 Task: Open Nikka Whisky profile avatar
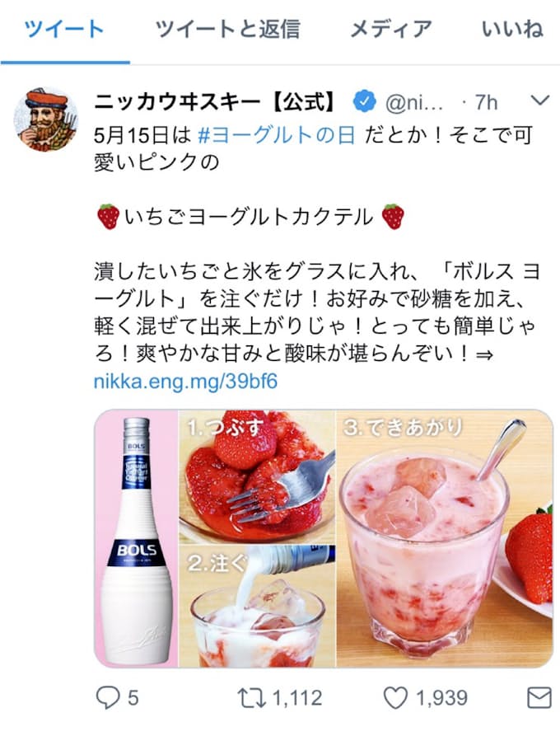46,120
